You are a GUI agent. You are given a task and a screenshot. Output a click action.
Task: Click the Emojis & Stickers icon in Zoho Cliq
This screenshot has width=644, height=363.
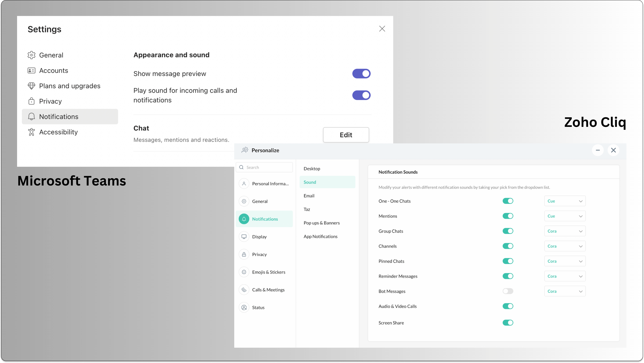click(x=244, y=272)
